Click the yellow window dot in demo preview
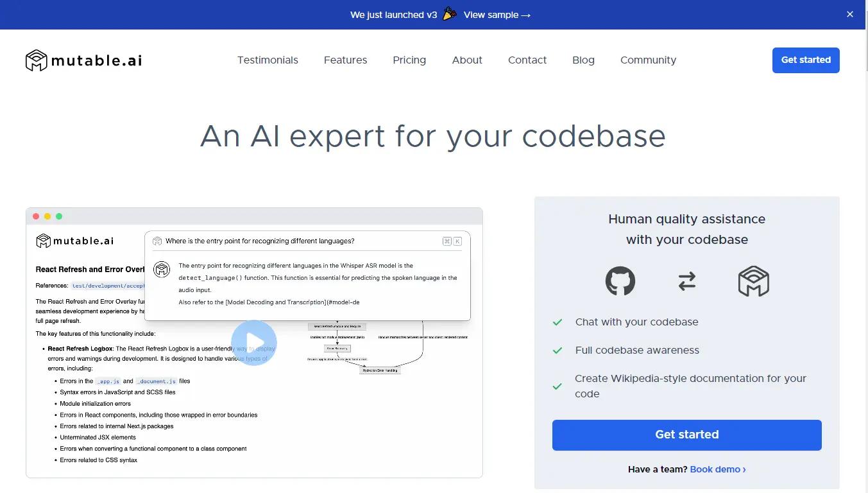Screen dimensions: 868x493 (47, 216)
